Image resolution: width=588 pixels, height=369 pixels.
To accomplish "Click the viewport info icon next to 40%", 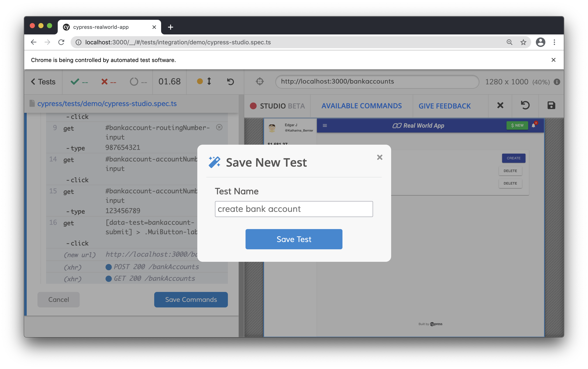I will click(x=557, y=82).
